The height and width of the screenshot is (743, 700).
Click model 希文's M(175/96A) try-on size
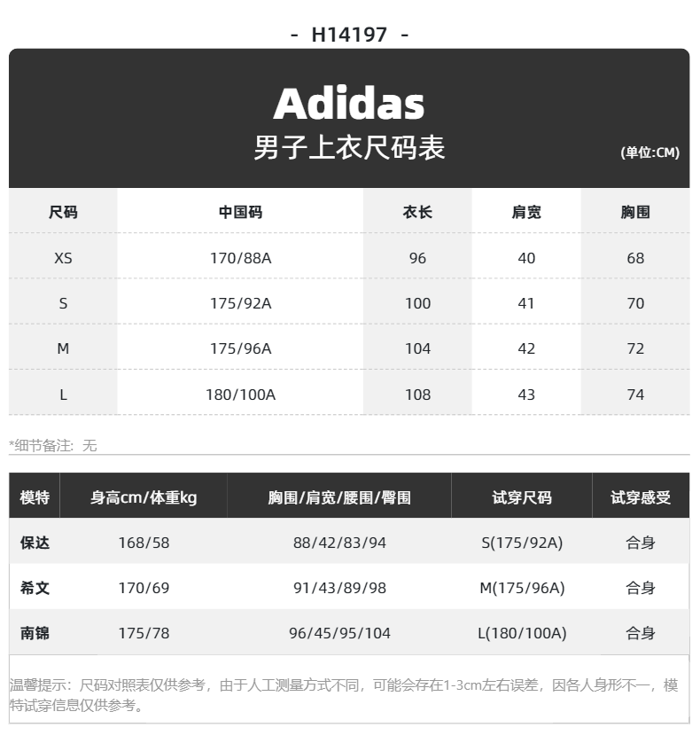tap(522, 588)
